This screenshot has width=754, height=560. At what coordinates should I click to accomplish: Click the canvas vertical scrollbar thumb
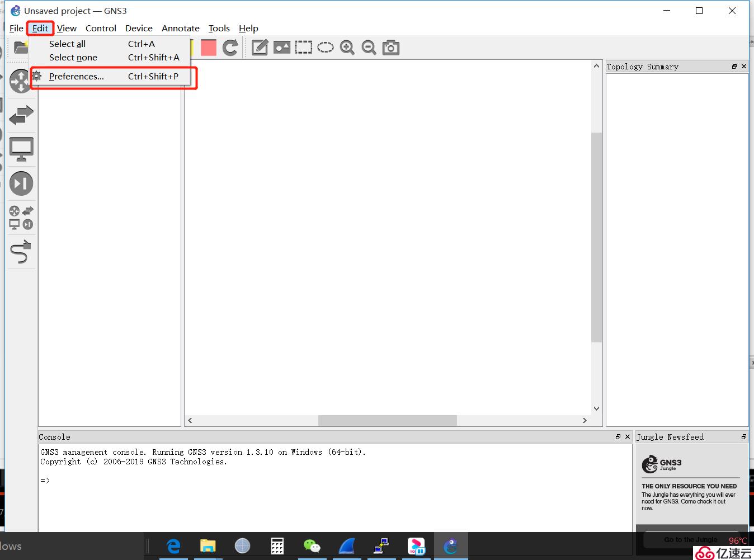point(596,237)
